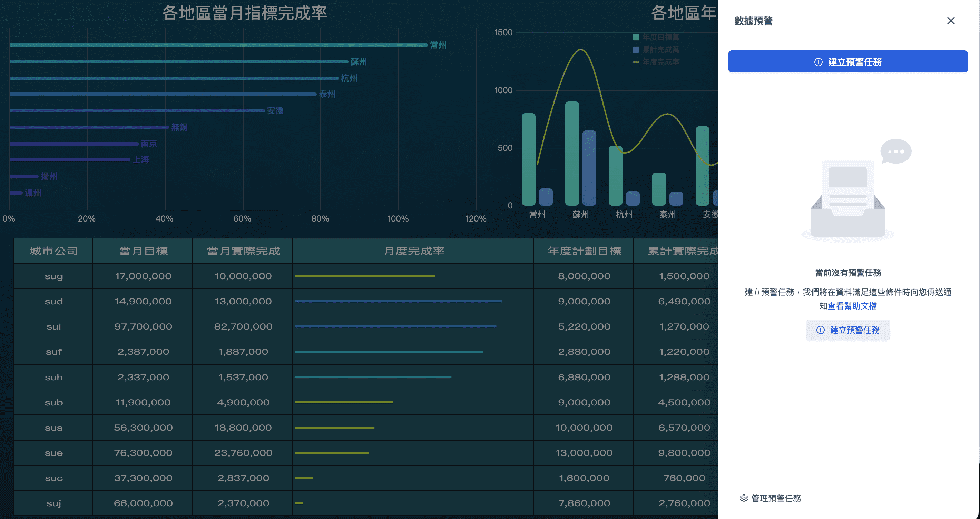Open 管理預警任務 at panel bottom
Screen dimensions: 980x519
coord(776,498)
